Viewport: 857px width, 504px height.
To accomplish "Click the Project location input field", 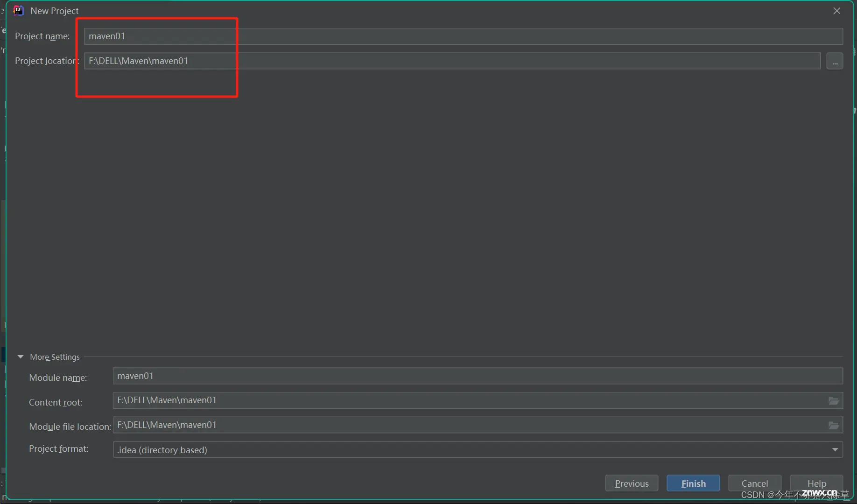I will (452, 61).
